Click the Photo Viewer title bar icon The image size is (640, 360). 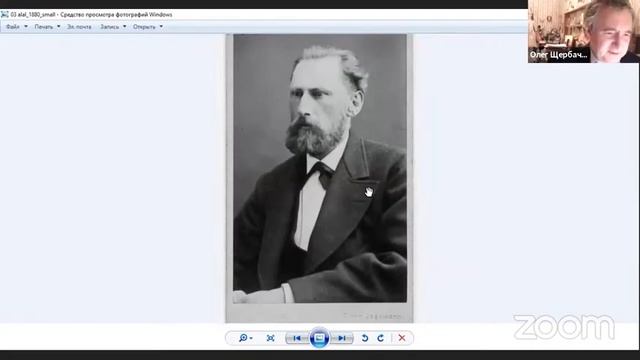pyautogui.click(x=4, y=14)
